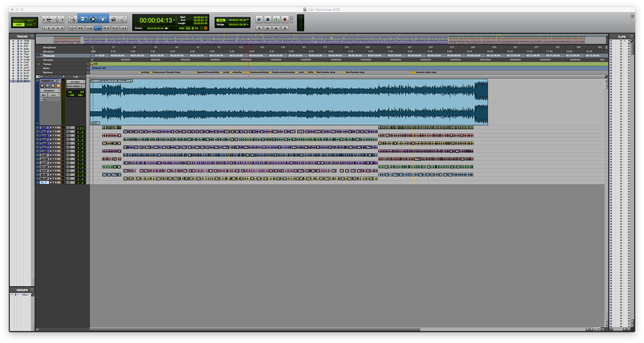The height and width of the screenshot is (343, 644).
Task: Open the Clips list popup menu
Action: [x=632, y=36]
